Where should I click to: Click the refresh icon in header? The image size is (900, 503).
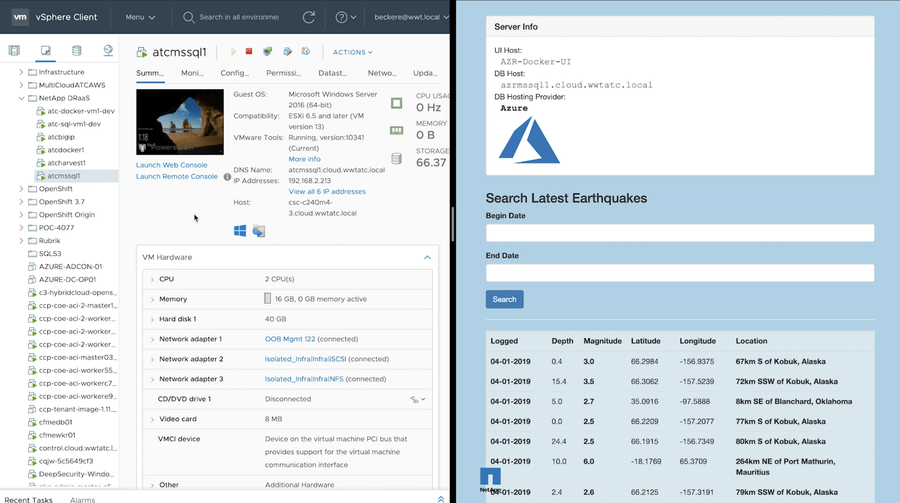tap(309, 17)
